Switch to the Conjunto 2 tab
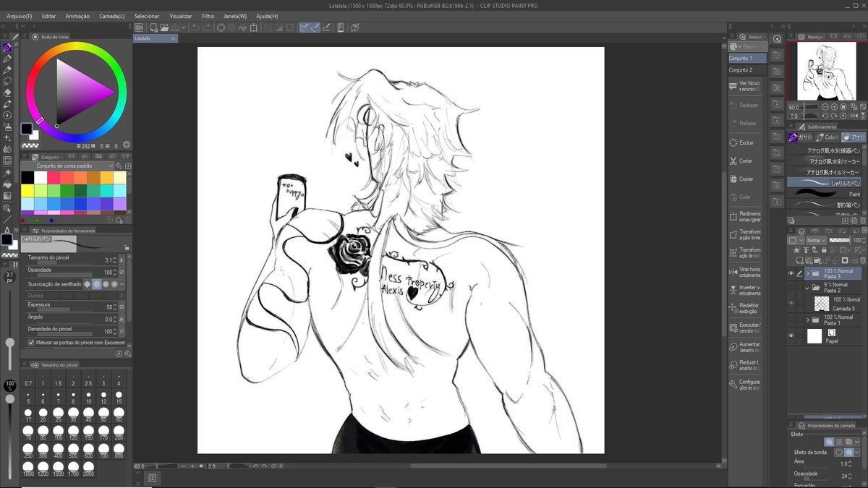Screen dimensions: 868x488 pyautogui.click(x=744, y=69)
